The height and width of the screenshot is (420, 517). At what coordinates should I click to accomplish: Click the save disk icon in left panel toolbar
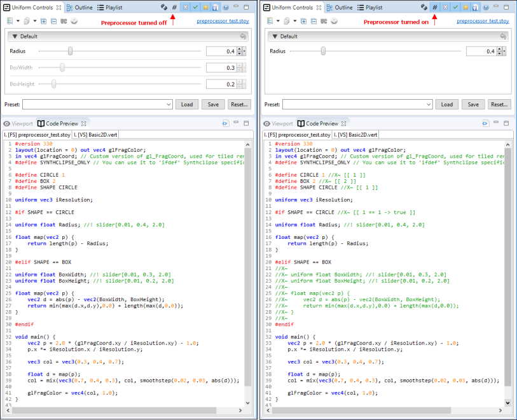pos(216,8)
